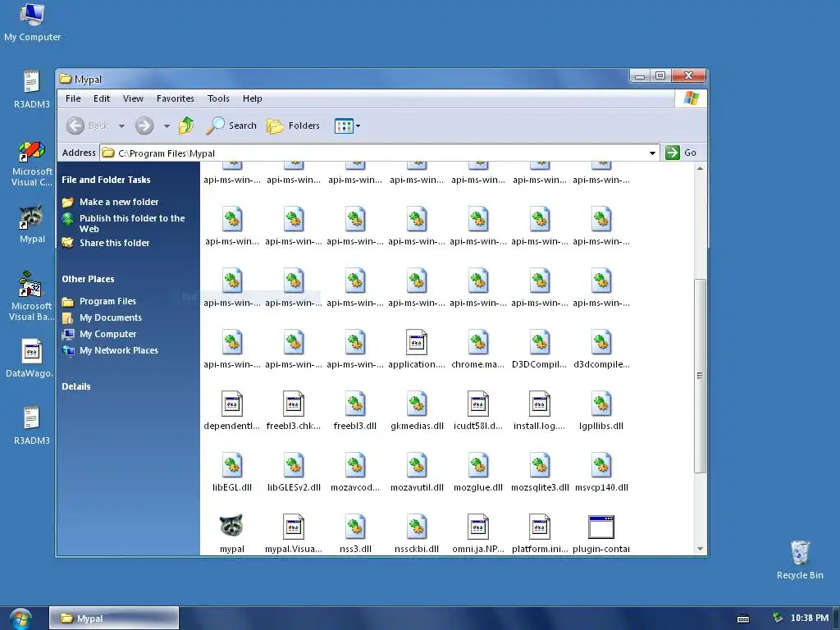Click the Start button orb
Screen dimensions: 840x630
pos(21,619)
